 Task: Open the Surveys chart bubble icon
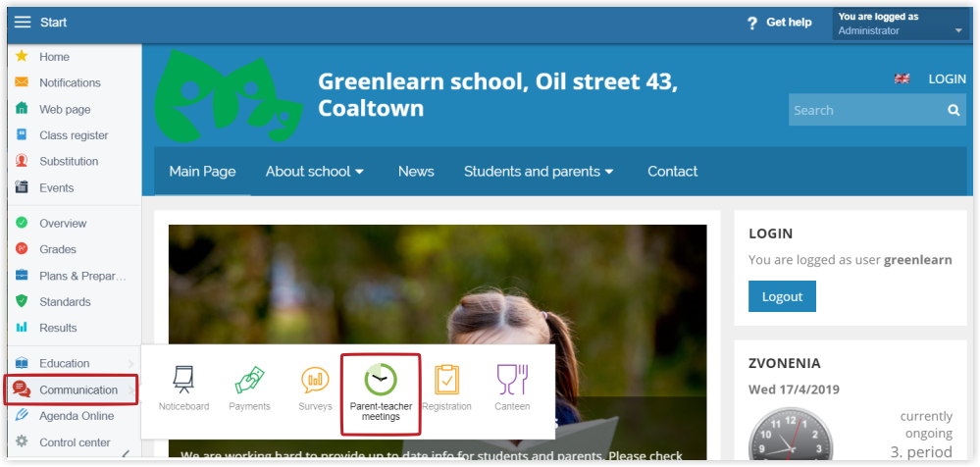[315, 380]
